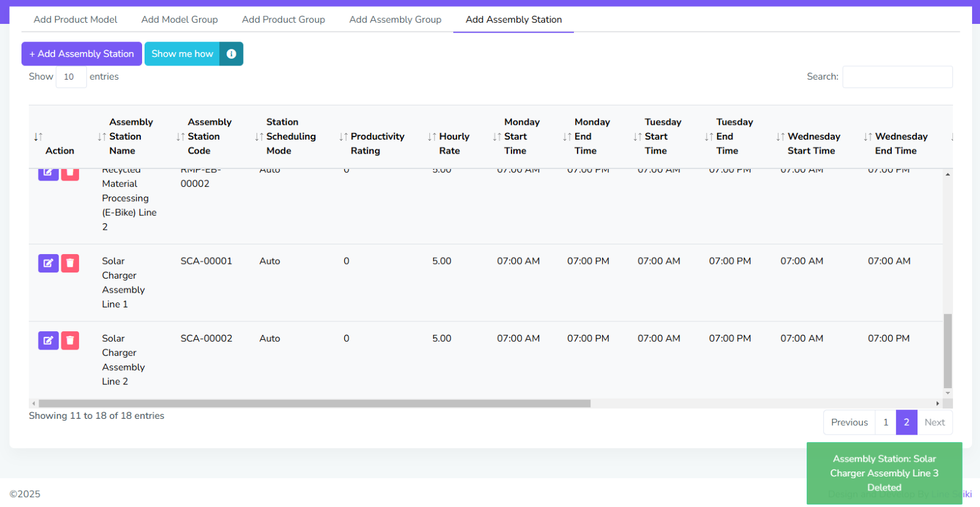Go to the Previous page
The image size is (980, 507).
point(849,423)
